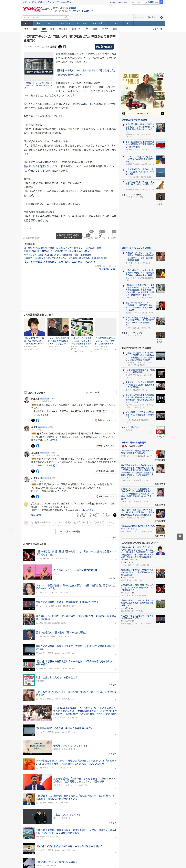The image size is (186, 868).
Task: Open the マイページ link
Action: [x=139, y=18]
